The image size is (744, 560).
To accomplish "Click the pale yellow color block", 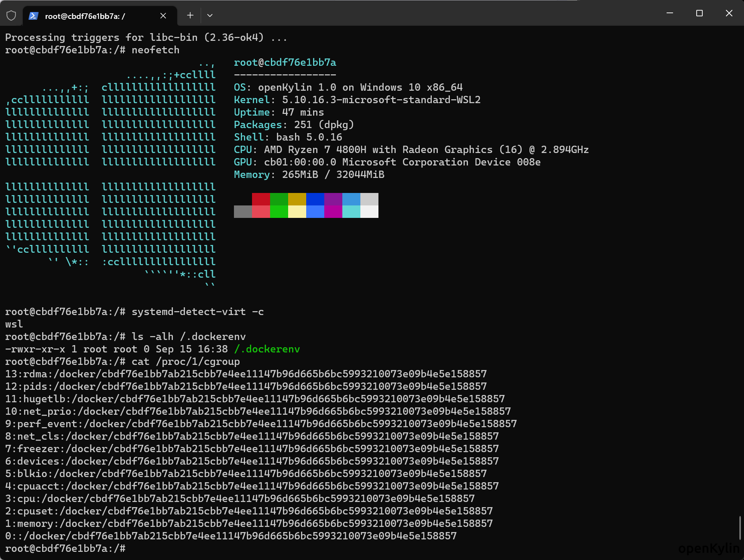I will [297, 211].
